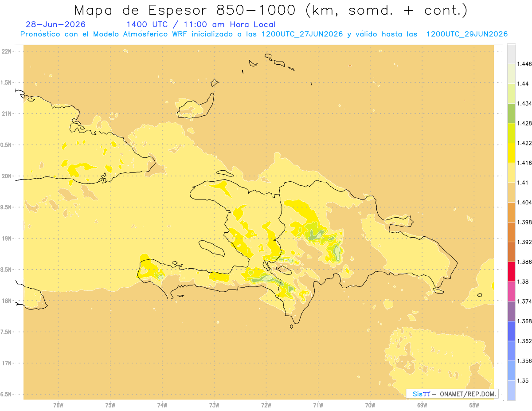Click the colorbar value "1.404"
The width and height of the screenshot is (532, 411).
pyautogui.click(x=524, y=202)
